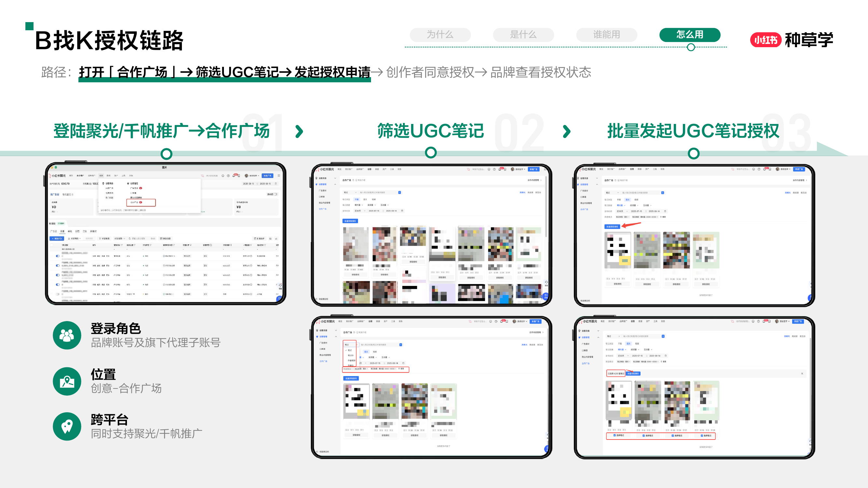Uncheck the first 选择笔记 checkbox
Image resolution: width=868 pixels, height=488 pixels.
point(614,436)
